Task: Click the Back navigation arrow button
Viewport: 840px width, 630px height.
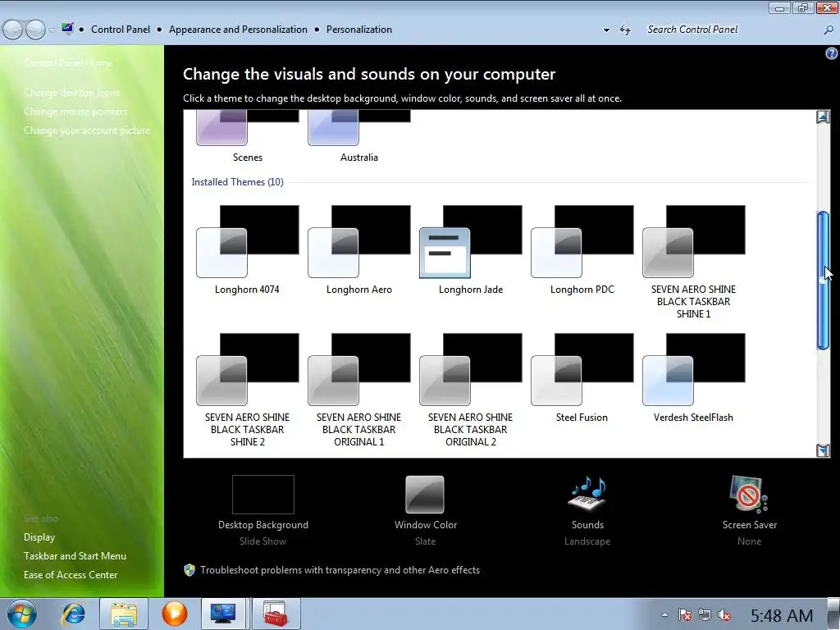Action: click(13, 30)
